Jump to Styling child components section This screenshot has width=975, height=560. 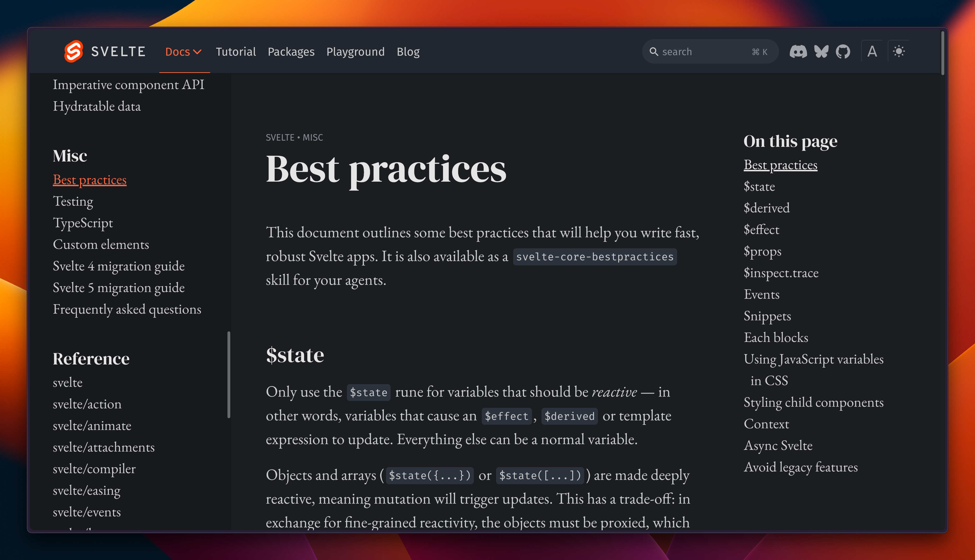pos(814,402)
